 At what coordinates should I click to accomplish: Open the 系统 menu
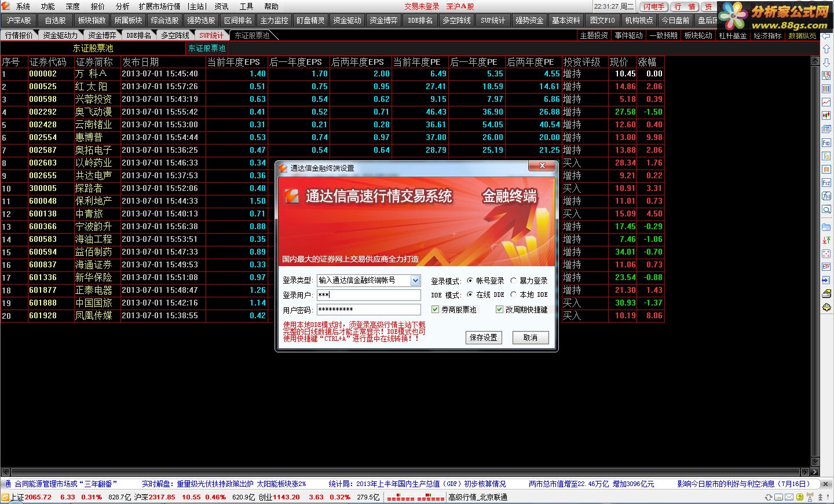click(x=23, y=6)
